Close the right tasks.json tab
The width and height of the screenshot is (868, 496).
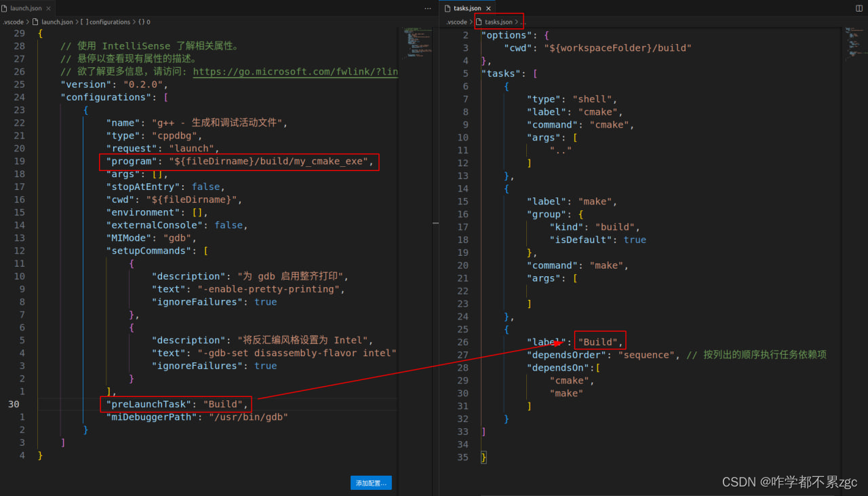click(x=488, y=8)
